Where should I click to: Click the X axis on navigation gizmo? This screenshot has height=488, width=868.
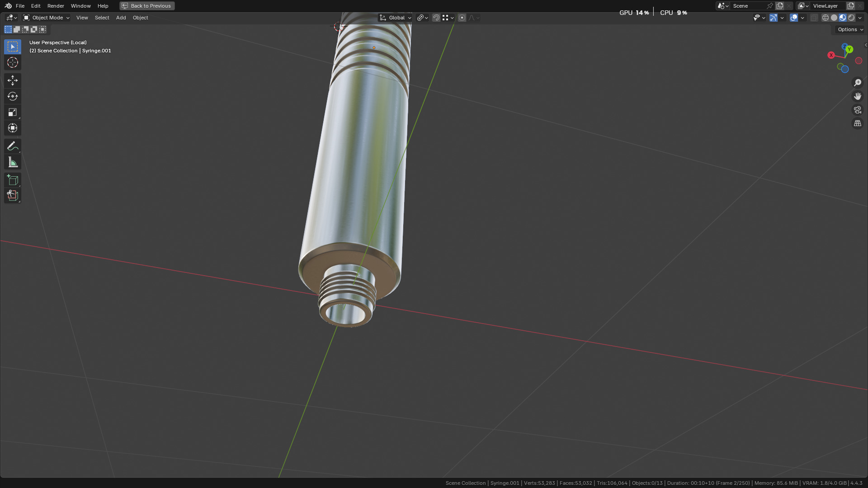click(831, 55)
